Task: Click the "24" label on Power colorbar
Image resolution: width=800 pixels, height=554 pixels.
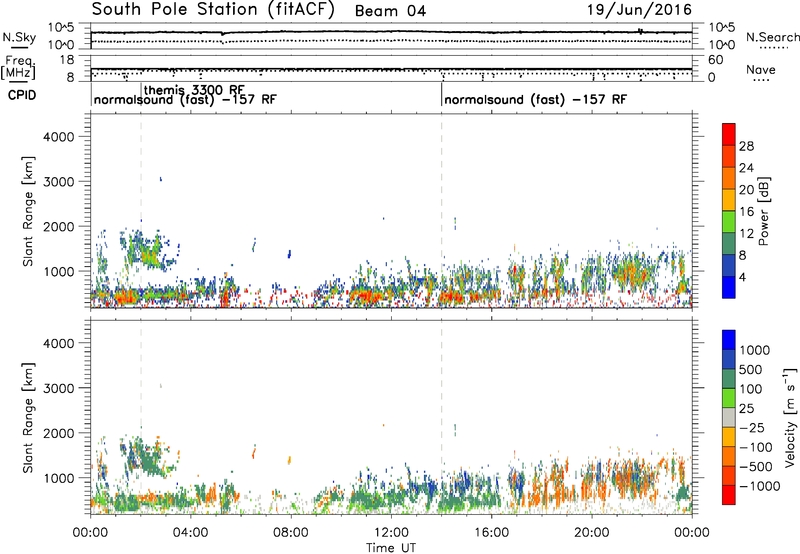Action: 746,168
